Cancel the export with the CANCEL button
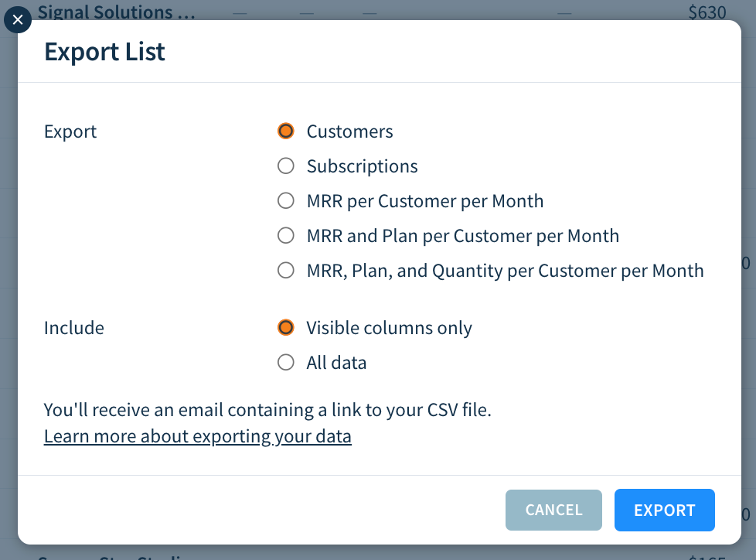Screen dimensions: 756x560 coord(553,510)
